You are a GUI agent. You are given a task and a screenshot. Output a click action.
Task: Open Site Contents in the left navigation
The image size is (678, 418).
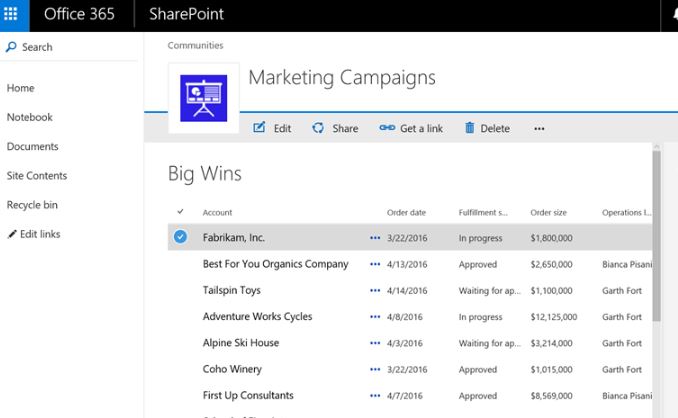[x=37, y=176]
